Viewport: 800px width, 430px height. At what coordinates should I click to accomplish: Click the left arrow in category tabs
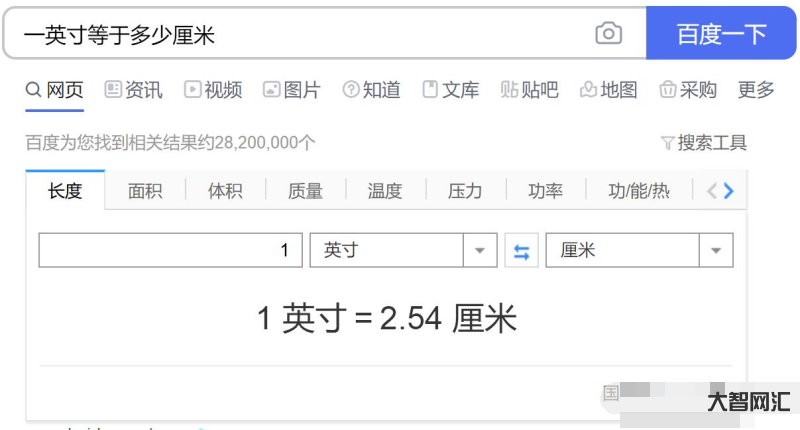(712, 191)
